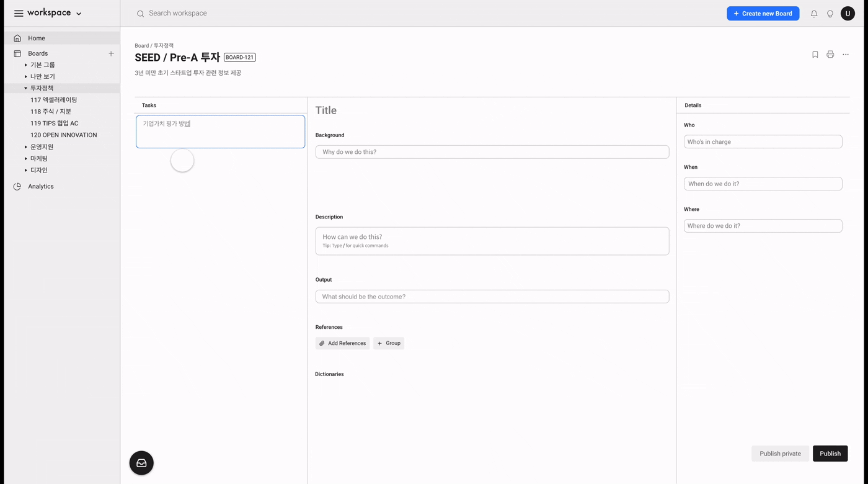Open board 120 OPEN INNOVATION
Image resolution: width=868 pixels, height=484 pixels.
64,135
